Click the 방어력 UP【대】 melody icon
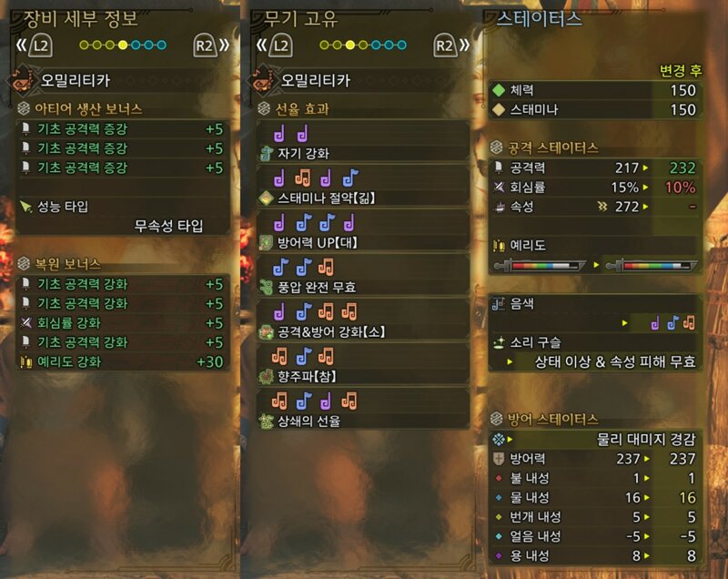 (x=266, y=242)
